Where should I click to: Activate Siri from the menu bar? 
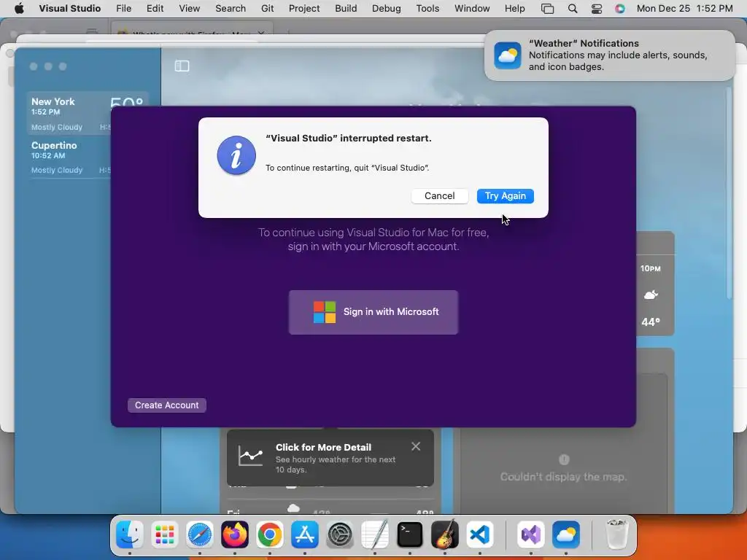click(x=620, y=9)
